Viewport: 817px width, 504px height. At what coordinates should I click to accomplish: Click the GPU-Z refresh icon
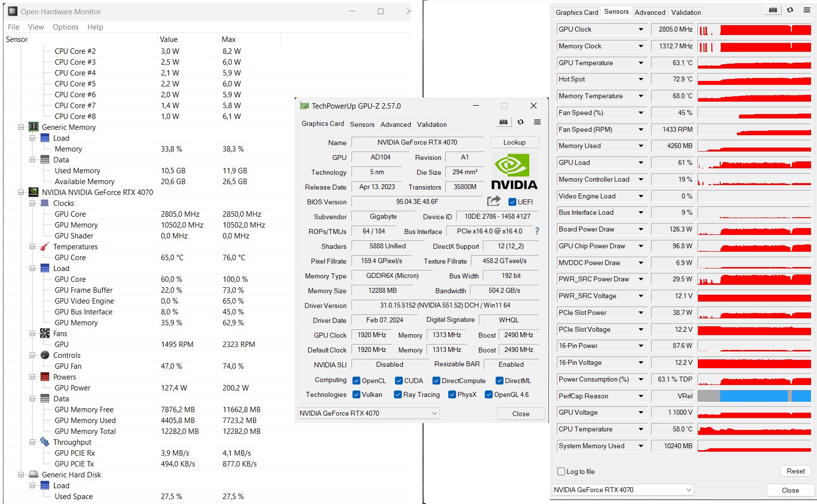(x=520, y=122)
